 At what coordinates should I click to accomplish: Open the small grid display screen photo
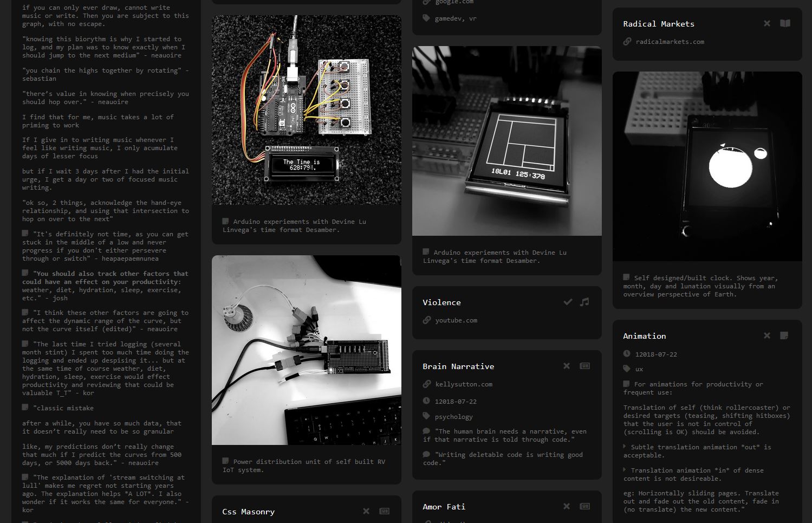507,141
